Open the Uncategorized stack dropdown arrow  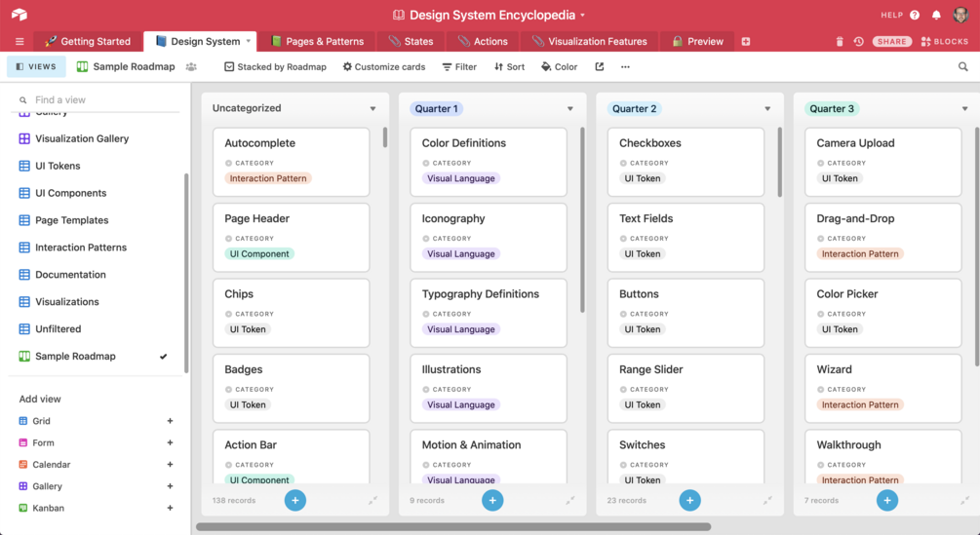pos(373,108)
